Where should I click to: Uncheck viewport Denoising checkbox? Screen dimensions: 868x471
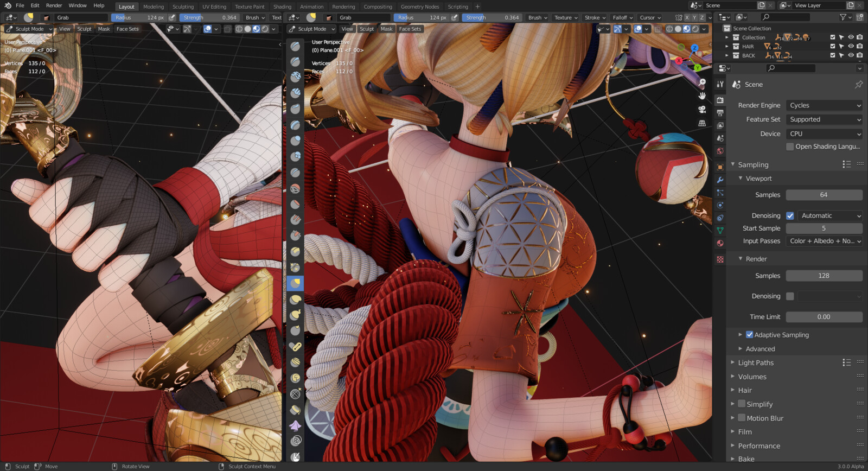pos(790,215)
